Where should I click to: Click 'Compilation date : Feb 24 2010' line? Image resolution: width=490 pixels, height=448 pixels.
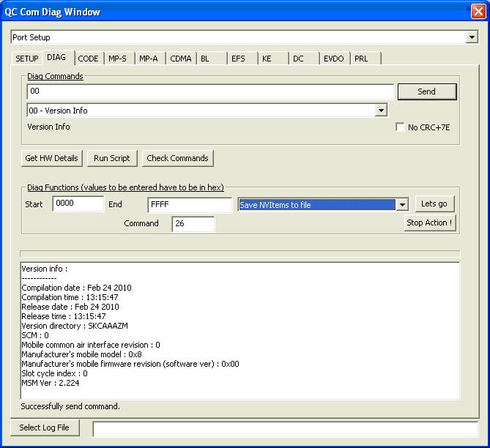pos(76,288)
